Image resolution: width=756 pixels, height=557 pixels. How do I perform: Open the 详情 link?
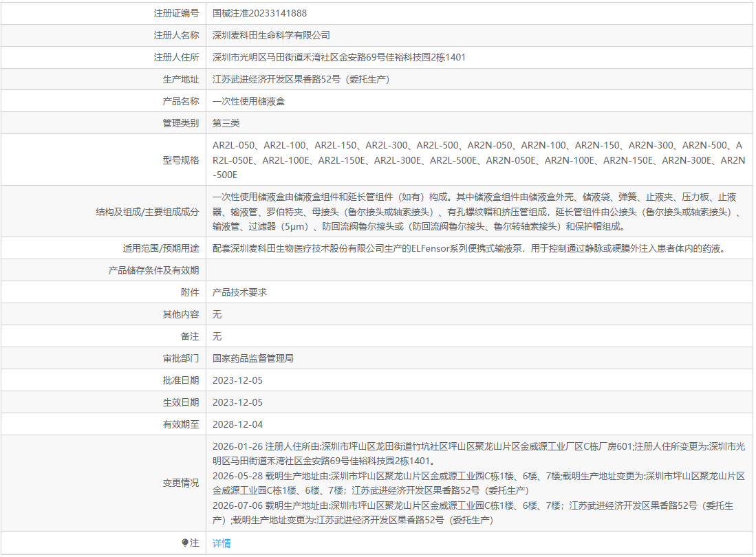click(222, 543)
